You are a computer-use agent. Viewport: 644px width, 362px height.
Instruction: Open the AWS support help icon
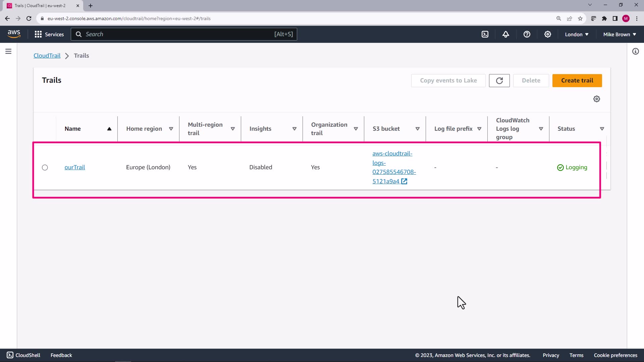tap(527, 34)
